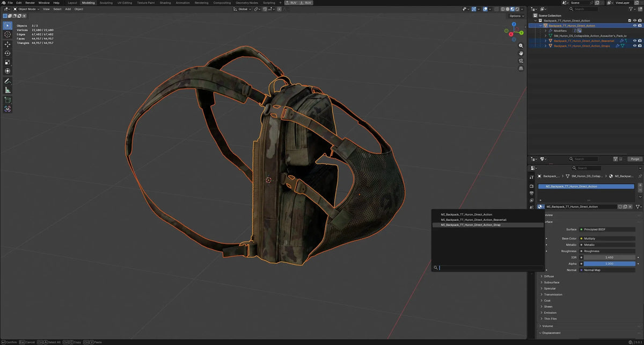This screenshot has height=345, width=644.
Task: Add a material slot with plus
Action: click(640, 185)
